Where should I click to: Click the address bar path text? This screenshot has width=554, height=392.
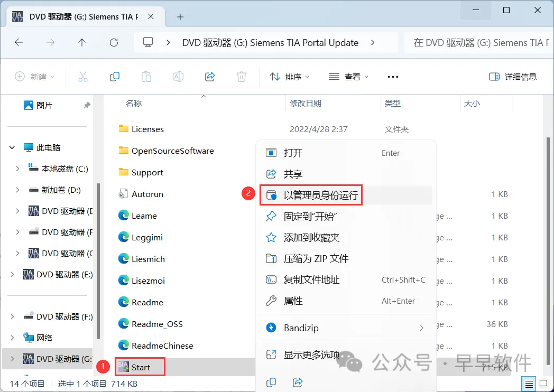tap(270, 43)
